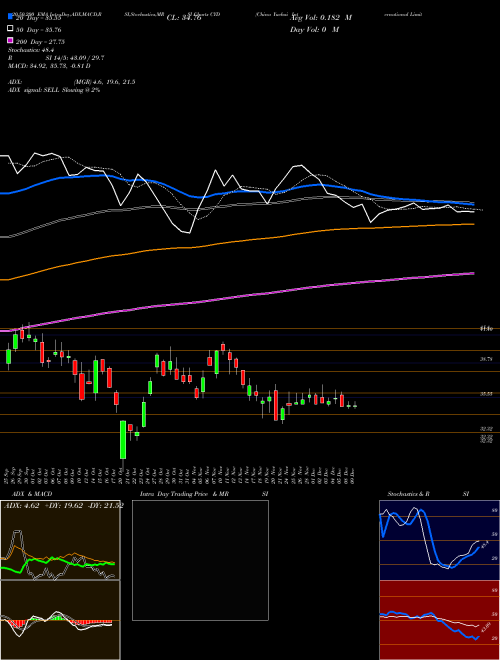Click the 'Avg Vol: 0.182 M' label
The width and height of the screenshot is (500, 660).
tap(321, 18)
